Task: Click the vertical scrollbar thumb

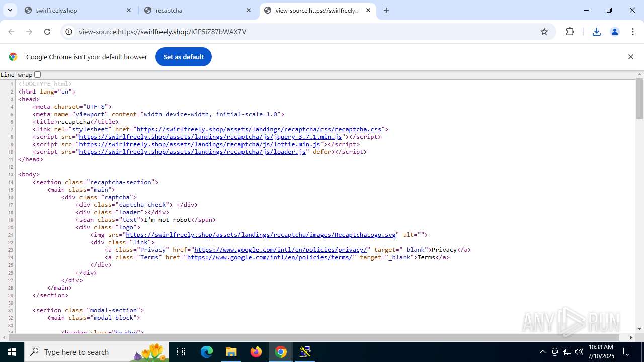Action: point(639,99)
